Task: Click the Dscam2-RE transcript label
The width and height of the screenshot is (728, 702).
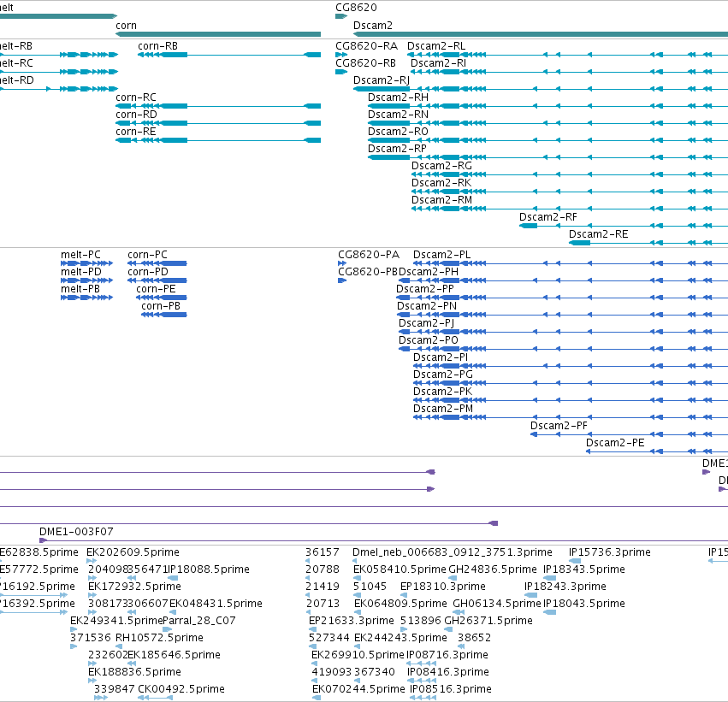Action: pos(599,234)
